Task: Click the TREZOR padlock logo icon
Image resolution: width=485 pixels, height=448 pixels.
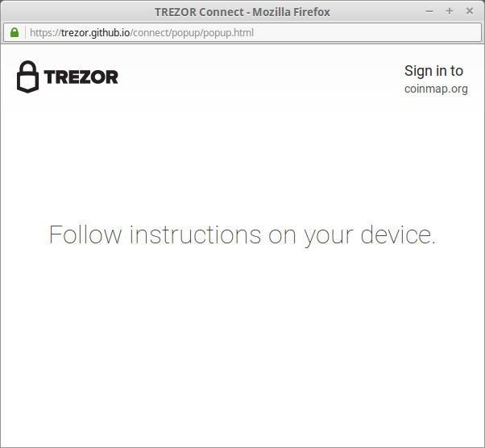Action: pos(28,77)
